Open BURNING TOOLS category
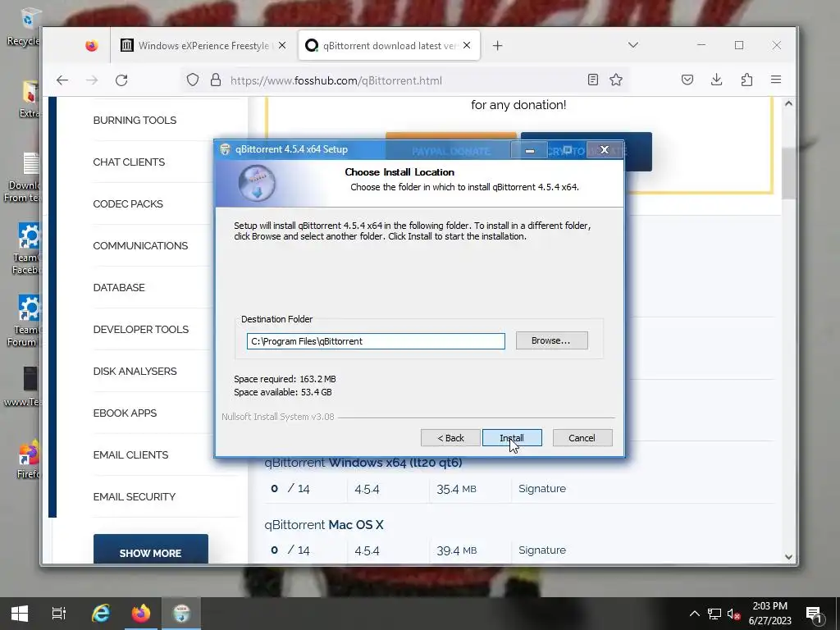Viewport: 840px width, 630px height. pyautogui.click(x=135, y=120)
